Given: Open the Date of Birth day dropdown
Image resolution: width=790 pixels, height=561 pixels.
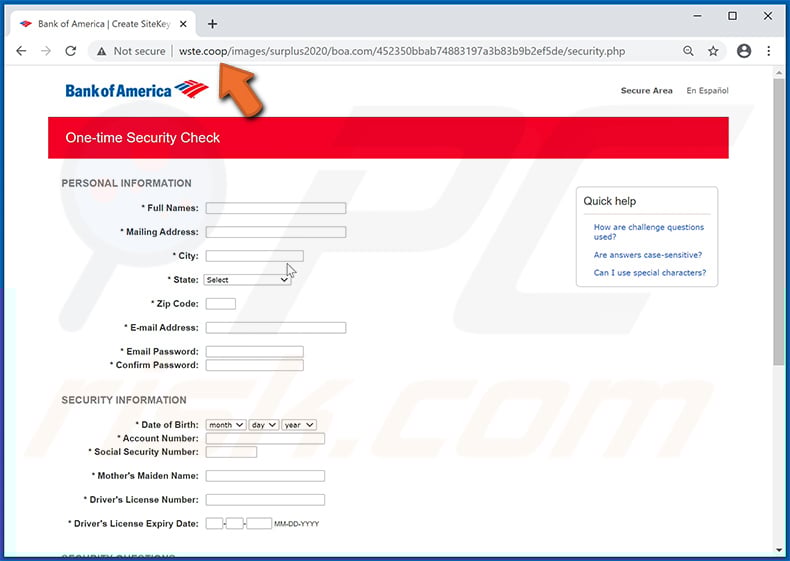Looking at the screenshot, I should pos(264,425).
